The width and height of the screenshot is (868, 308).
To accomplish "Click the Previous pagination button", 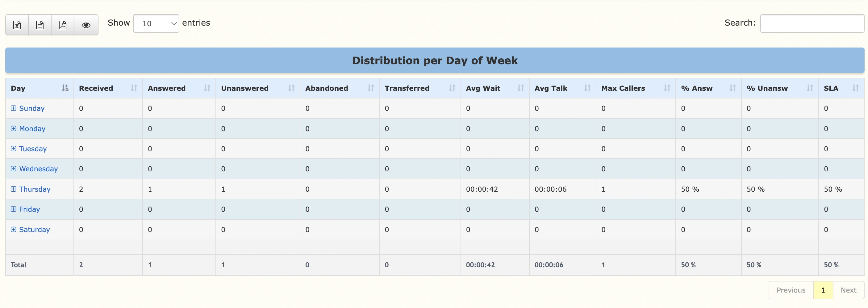I will pos(791,290).
